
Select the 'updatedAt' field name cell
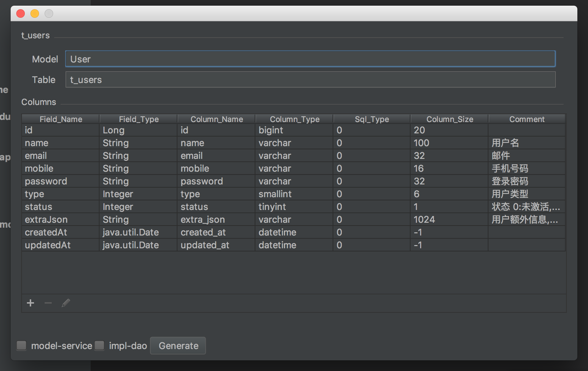[x=61, y=245]
